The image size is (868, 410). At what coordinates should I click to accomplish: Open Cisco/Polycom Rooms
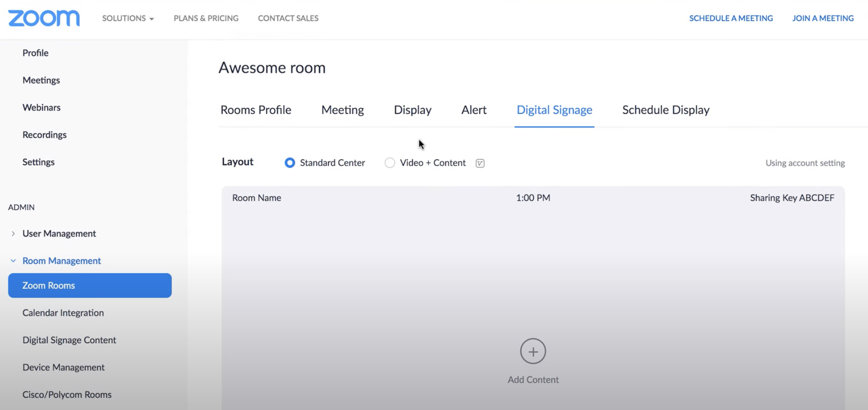[x=67, y=395]
